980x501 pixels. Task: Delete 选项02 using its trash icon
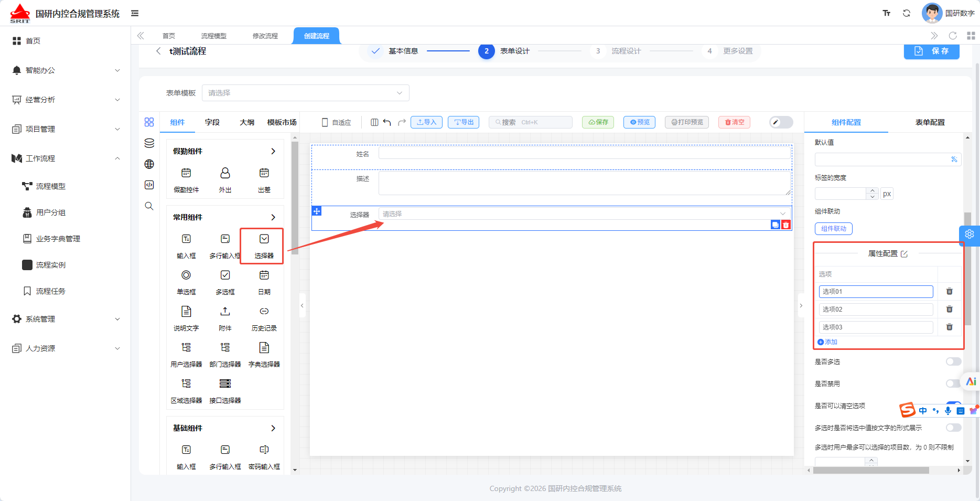pyautogui.click(x=949, y=309)
